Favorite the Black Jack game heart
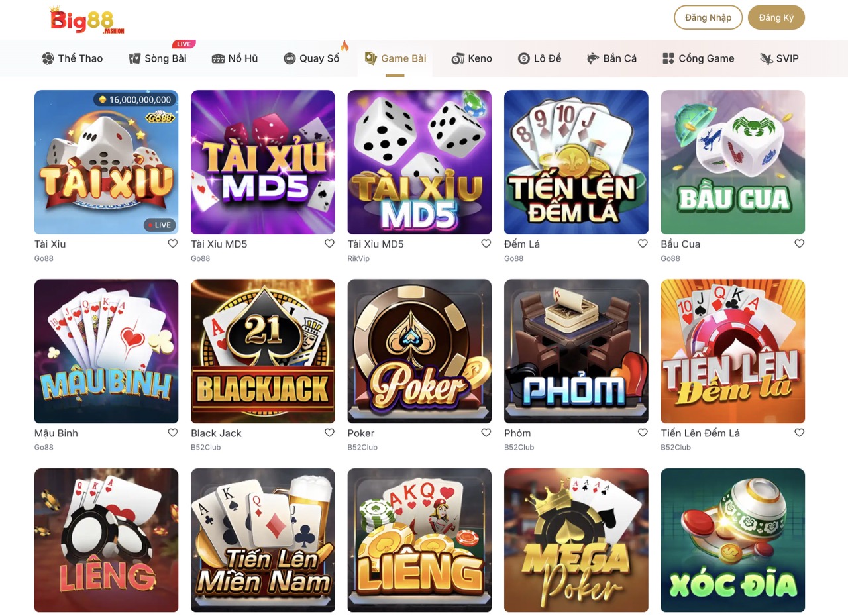The image size is (848, 616). (x=329, y=433)
